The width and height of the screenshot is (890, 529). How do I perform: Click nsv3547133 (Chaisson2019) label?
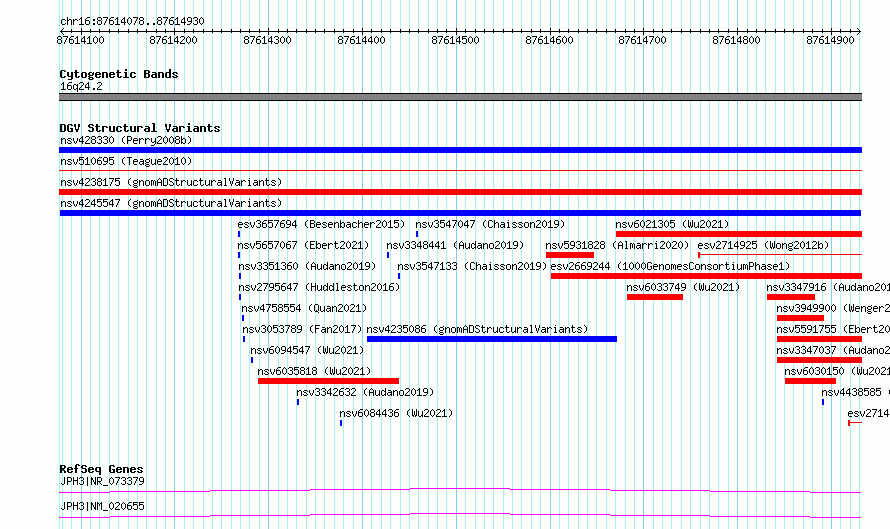[472, 266]
